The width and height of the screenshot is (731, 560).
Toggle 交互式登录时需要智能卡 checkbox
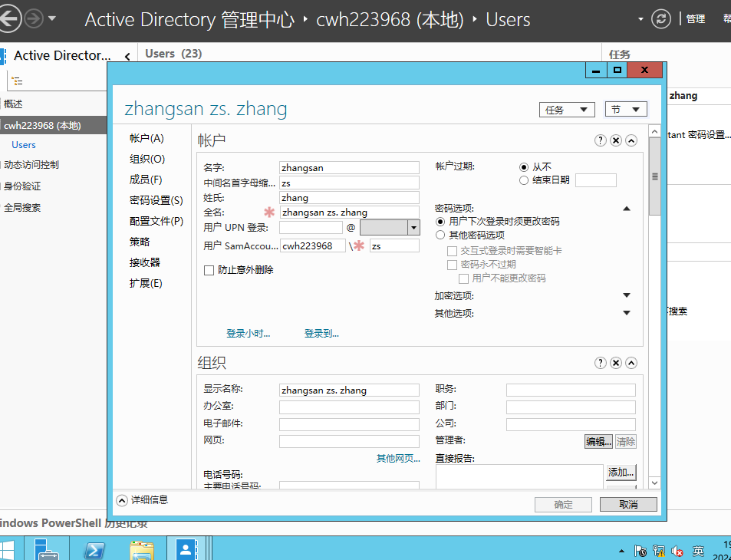coord(452,251)
